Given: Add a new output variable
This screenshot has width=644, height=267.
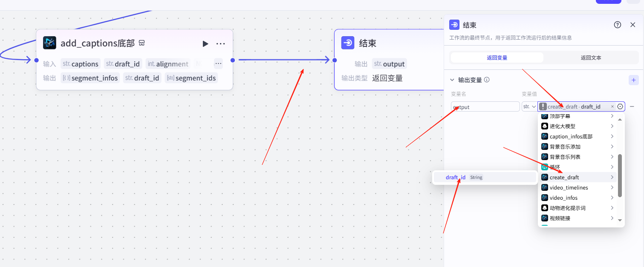Looking at the screenshot, I should [x=633, y=80].
